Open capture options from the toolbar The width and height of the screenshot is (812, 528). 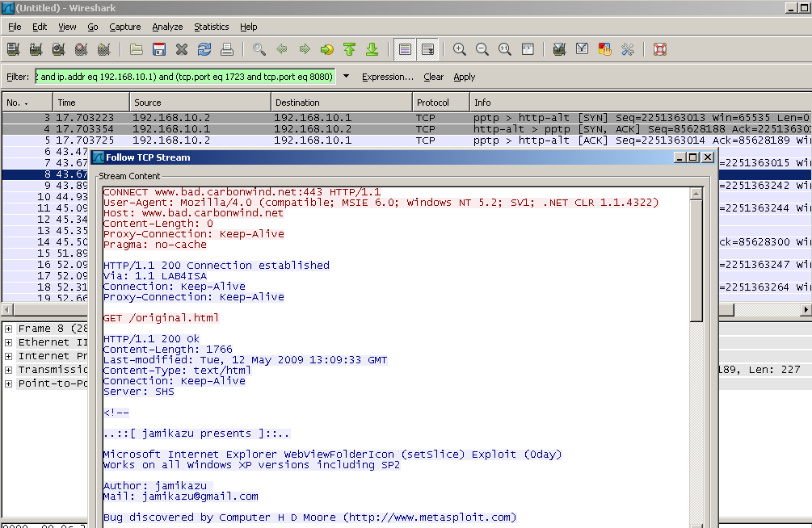point(36,49)
